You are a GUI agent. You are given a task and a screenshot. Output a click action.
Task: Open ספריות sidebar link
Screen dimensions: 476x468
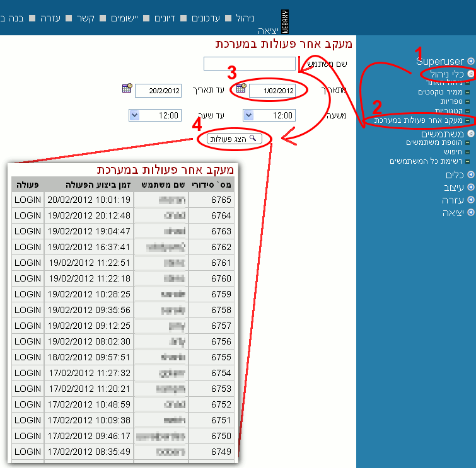click(451, 101)
